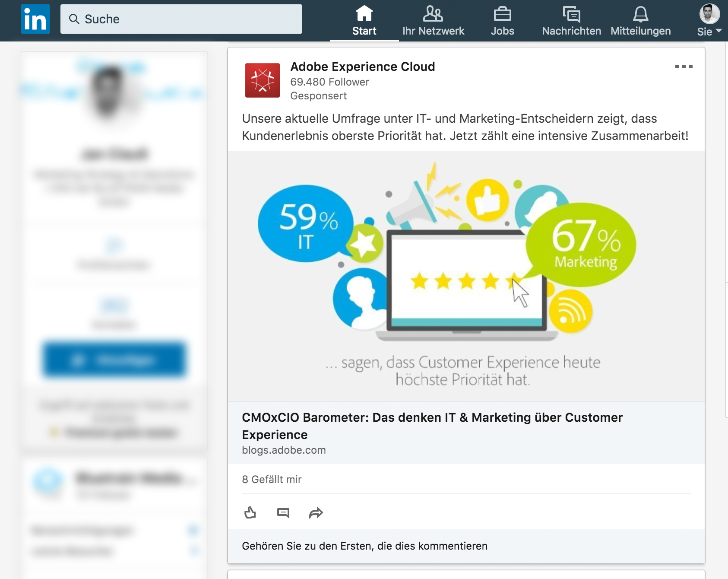Image resolution: width=728 pixels, height=579 pixels.
Task: Open Adobe Experience Cloud company page
Action: coord(363,67)
